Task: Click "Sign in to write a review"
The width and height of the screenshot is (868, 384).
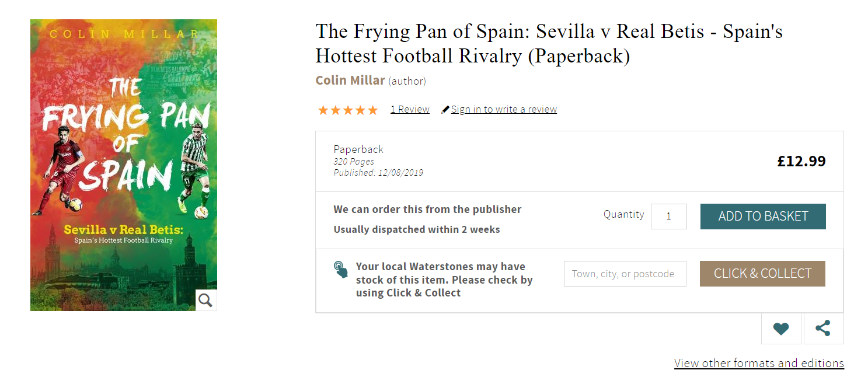Action: pyautogui.click(x=504, y=109)
